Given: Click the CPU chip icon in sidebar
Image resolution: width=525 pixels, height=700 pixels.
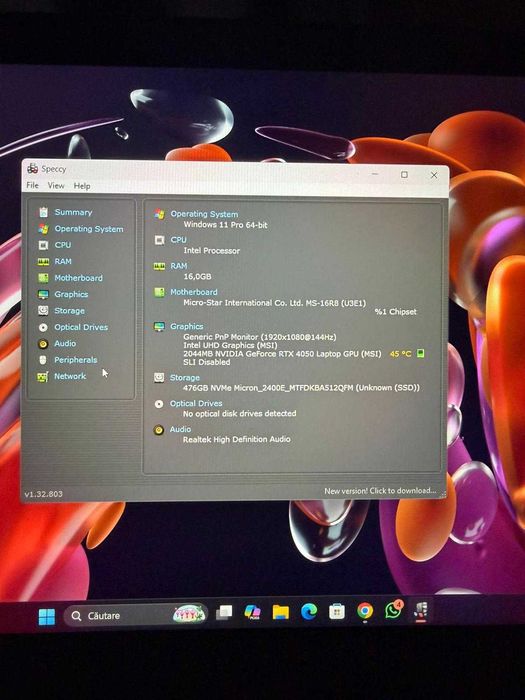Looking at the screenshot, I should tap(43, 245).
